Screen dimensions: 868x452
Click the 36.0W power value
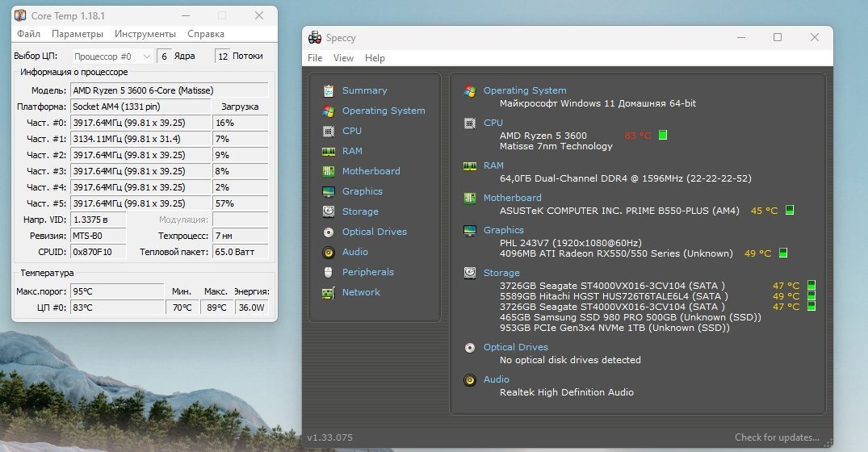pos(252,307)
